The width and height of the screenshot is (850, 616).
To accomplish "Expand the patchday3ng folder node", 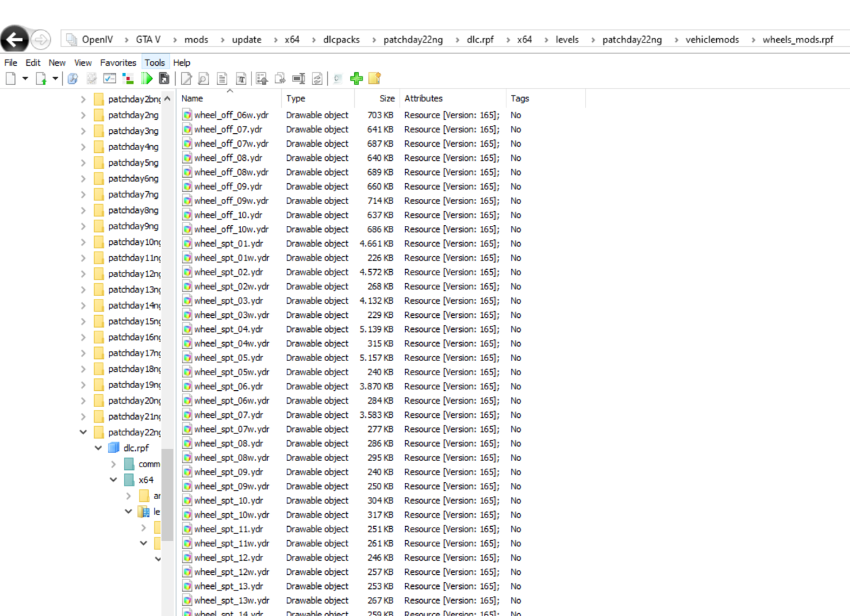I will coord(83,131).
